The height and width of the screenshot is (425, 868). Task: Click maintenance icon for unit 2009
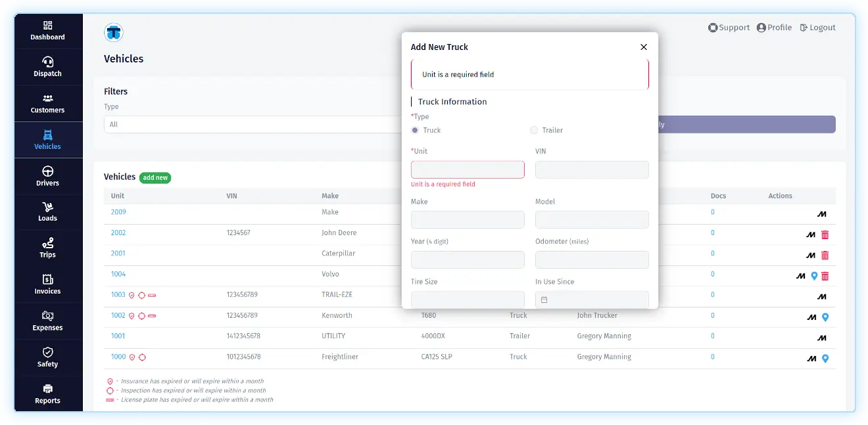point(821,214)
